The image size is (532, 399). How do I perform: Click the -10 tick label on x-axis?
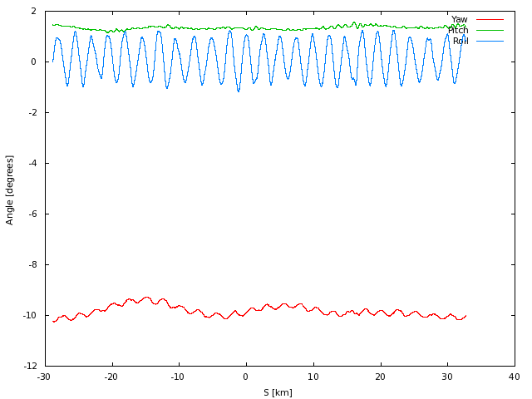click(177, 377)
